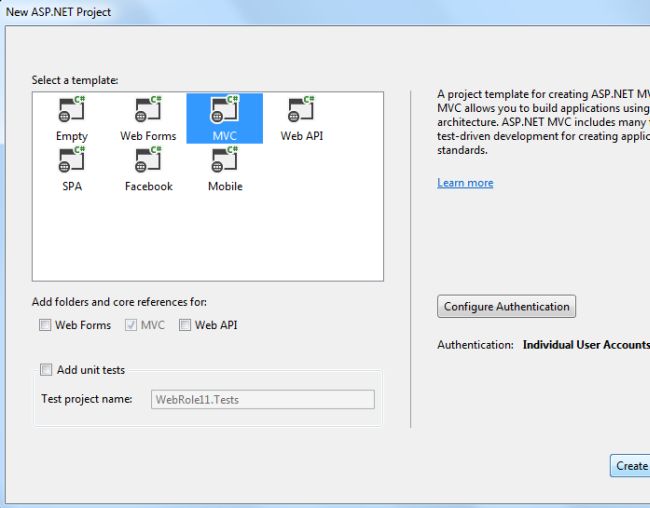Select the Web API template icon
The width and height of the screenshot is (650, 508).
click(301, 109)
